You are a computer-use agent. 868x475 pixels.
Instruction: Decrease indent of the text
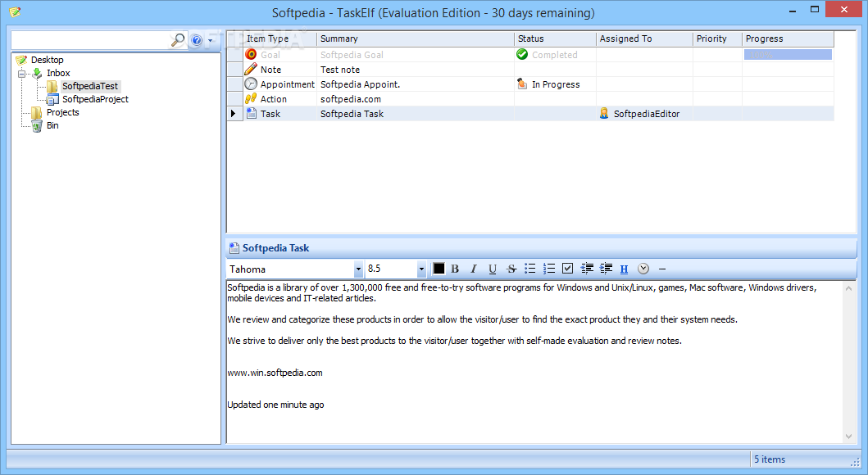coord(587,269)
